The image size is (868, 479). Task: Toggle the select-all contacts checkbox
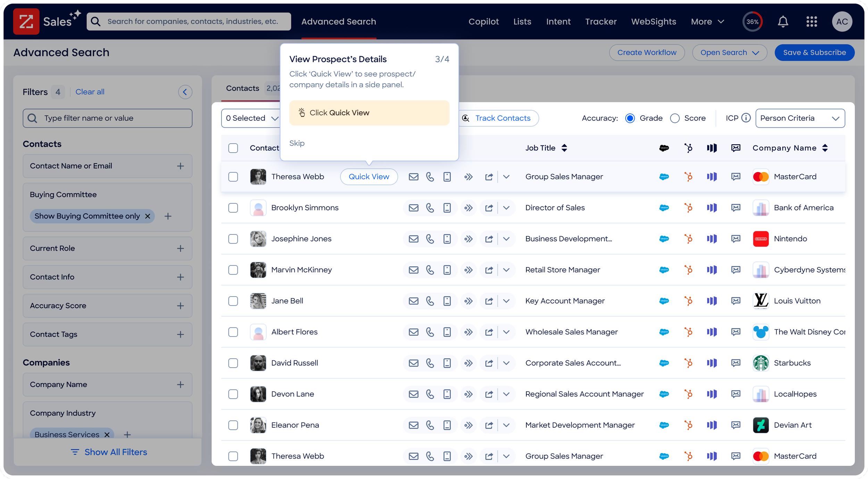(x=233, y=148)
